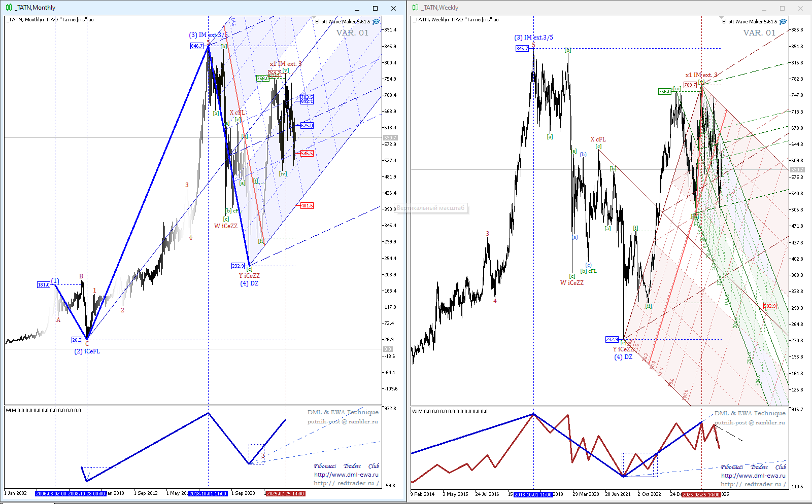Image resolution: width=812 pixels, height=504 pixels.
Task: Click the chart icon in the _TATN,Monthly title bar
Action: (9, 8)
